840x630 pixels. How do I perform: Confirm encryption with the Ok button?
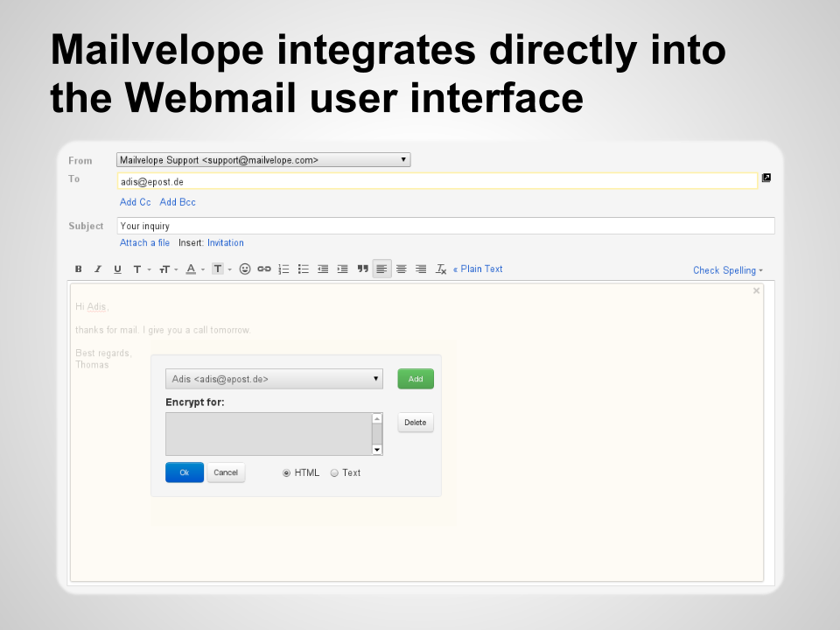click(x=185, y=472)
